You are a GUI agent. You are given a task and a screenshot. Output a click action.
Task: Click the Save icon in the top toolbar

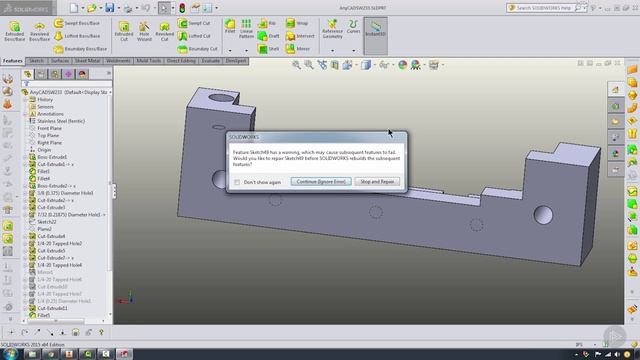[x=110, y=8]
